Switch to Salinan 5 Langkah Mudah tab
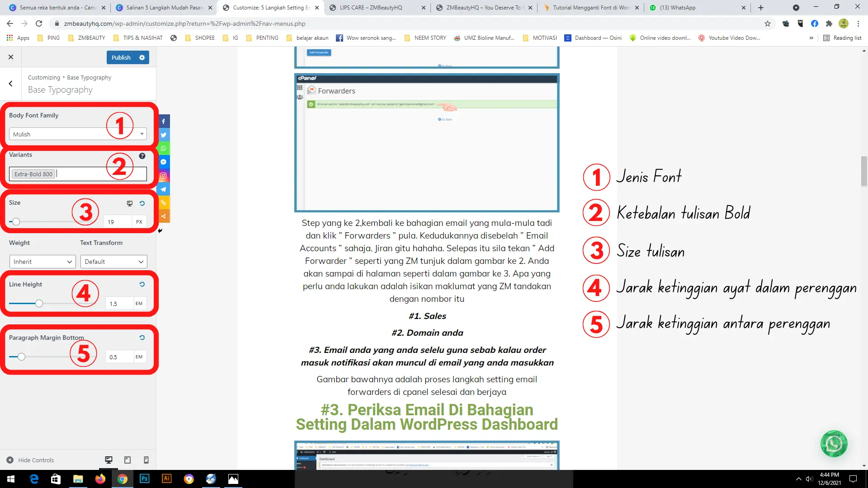The height and width of the screenshot is (488, 868). click(164, 8)
